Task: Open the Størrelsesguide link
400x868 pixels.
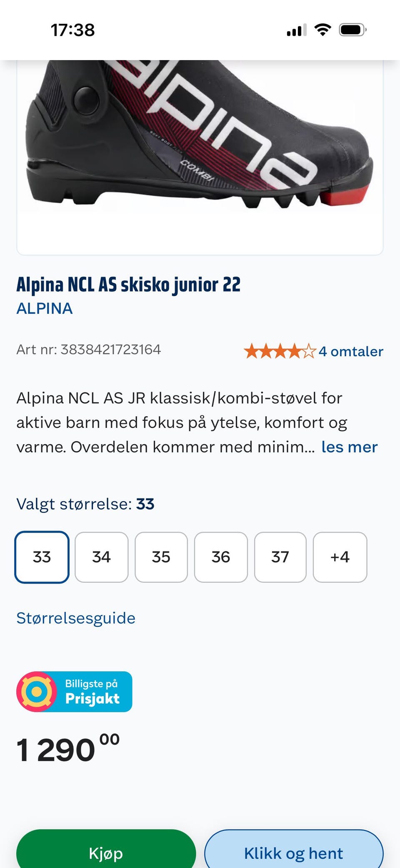Action: click(76, 618)
